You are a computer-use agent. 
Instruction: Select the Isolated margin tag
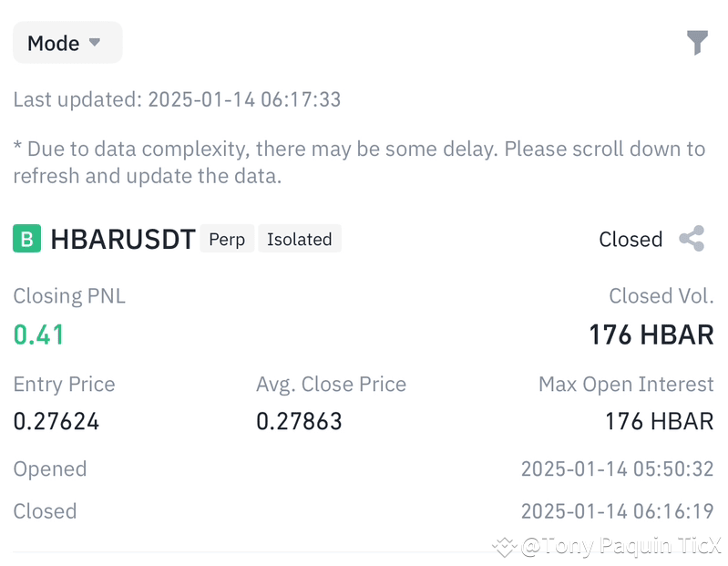300,239
